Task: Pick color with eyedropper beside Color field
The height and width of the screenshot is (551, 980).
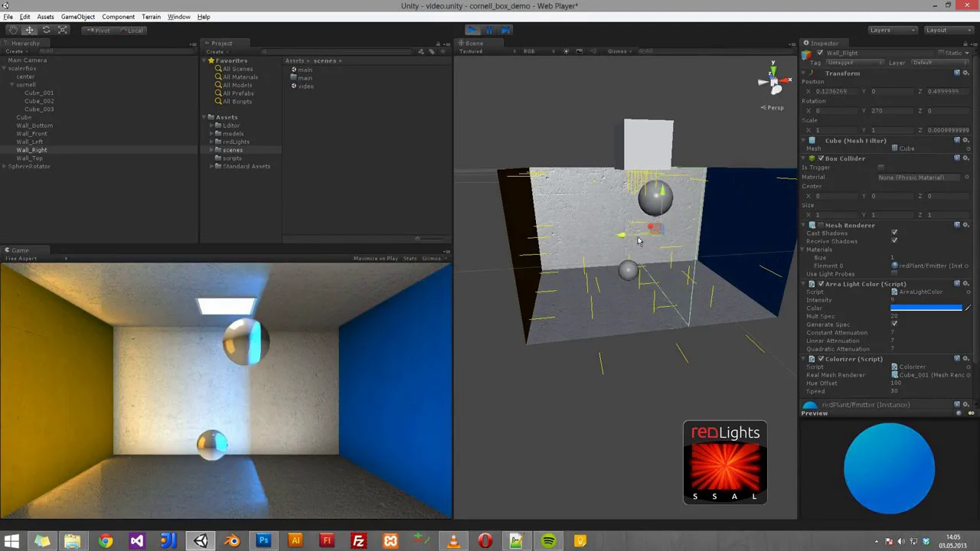Action: (968, 308)
